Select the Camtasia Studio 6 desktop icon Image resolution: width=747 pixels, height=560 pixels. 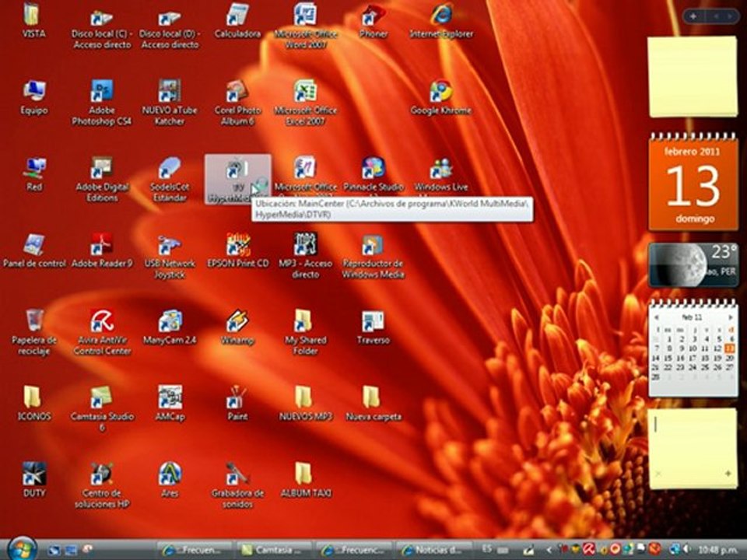pos(102,397)
